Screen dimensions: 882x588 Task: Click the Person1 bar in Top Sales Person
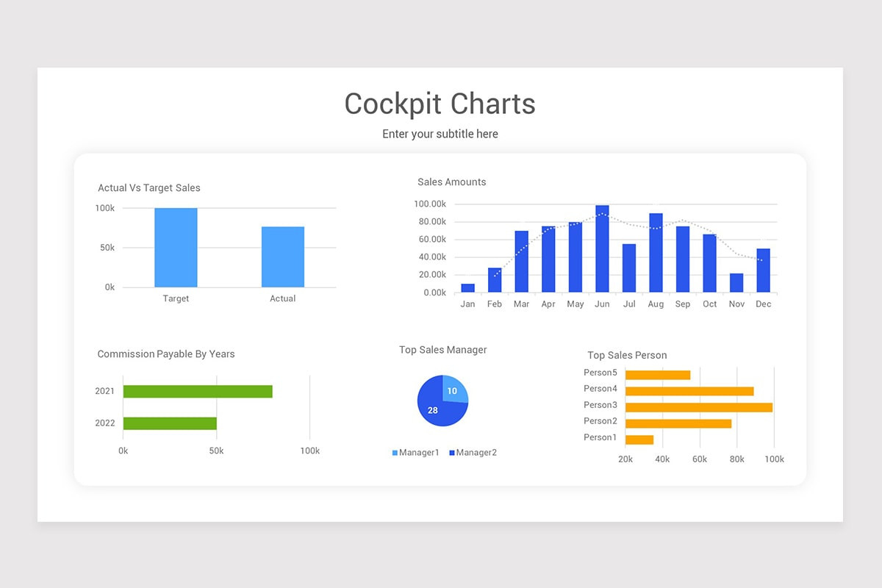[x=639, y=438]
